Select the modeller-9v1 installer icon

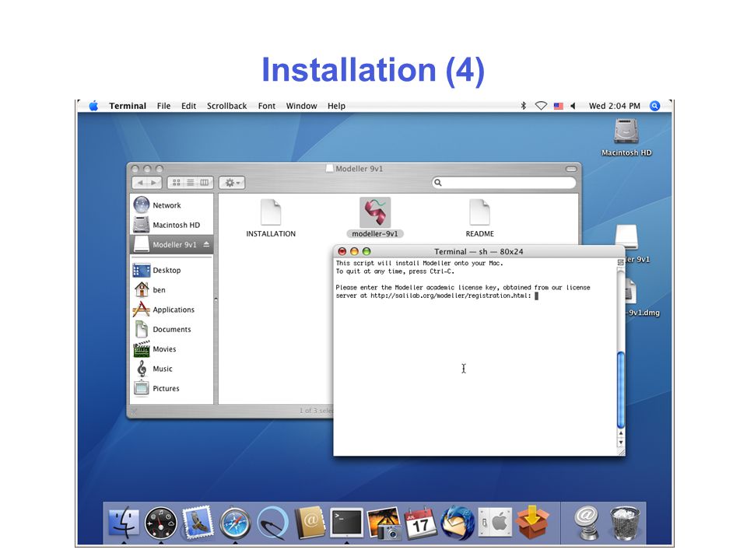375,212
